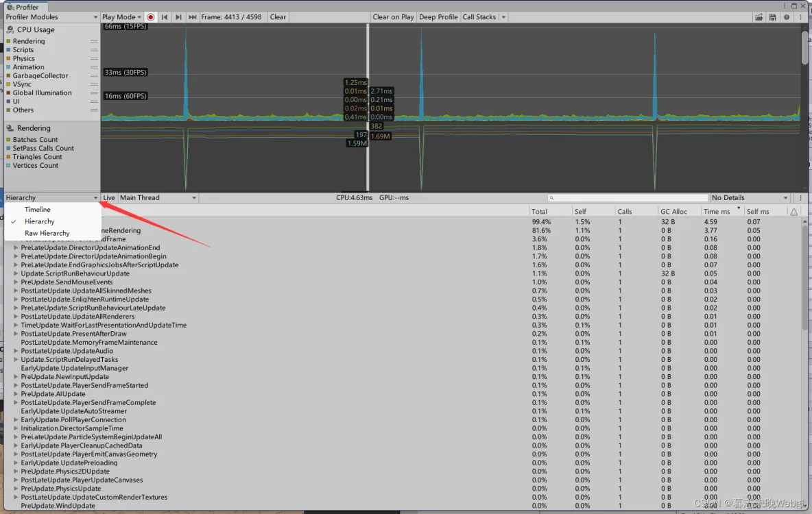
Task: Toggle Rendering category color swatch
Action: pyautogui.click(x=8, y=41)
